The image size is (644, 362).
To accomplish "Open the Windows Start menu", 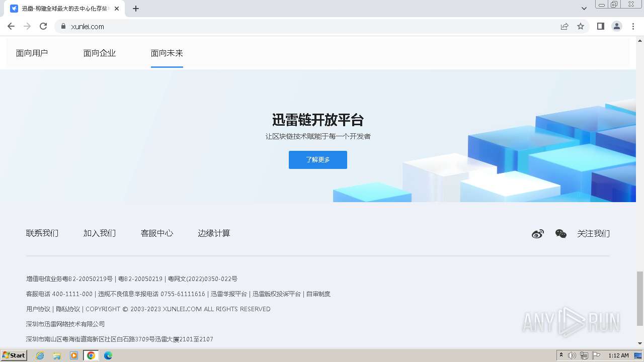I will point(14,355).
